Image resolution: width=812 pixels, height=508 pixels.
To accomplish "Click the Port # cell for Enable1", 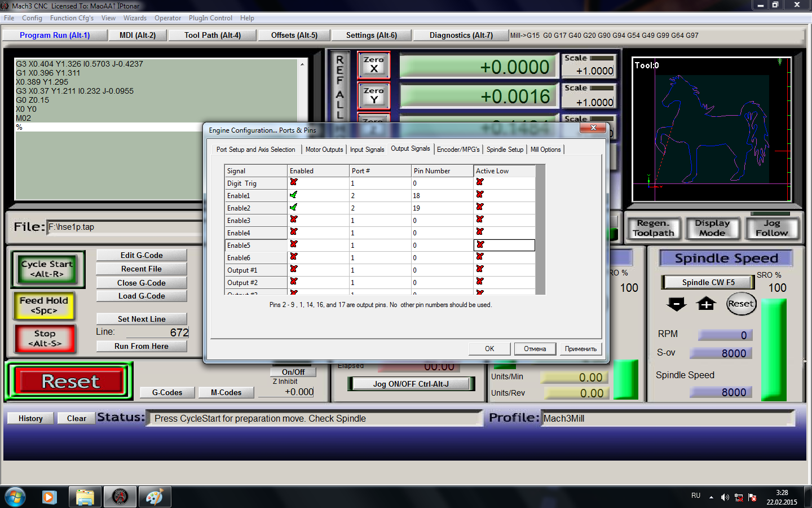I will pos(381,195).
